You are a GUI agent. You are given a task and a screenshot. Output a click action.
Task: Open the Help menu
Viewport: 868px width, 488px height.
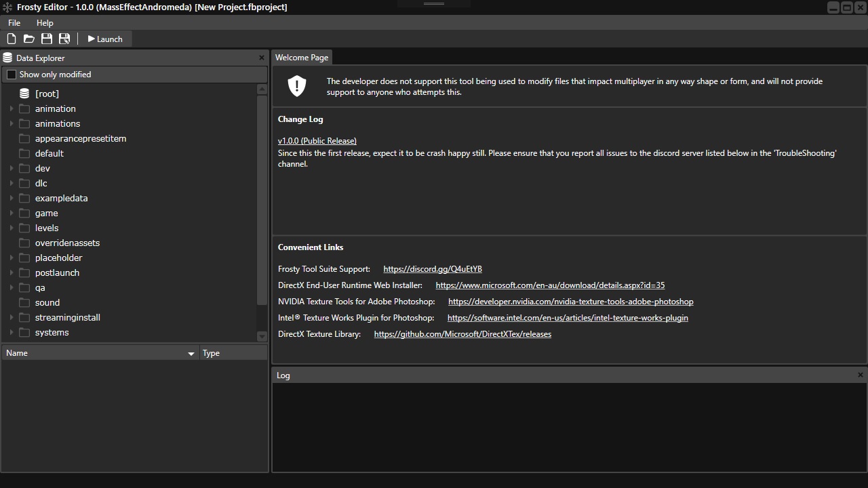[x=45, y=23]
